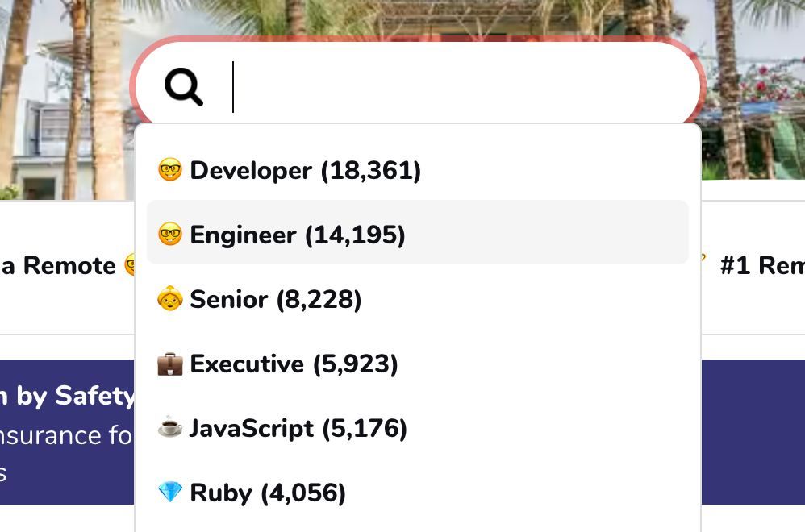Viewport: 805px width, 532px height.
Task: Click the nerd-face emoji beside Engineer
Action: (169, 235)
